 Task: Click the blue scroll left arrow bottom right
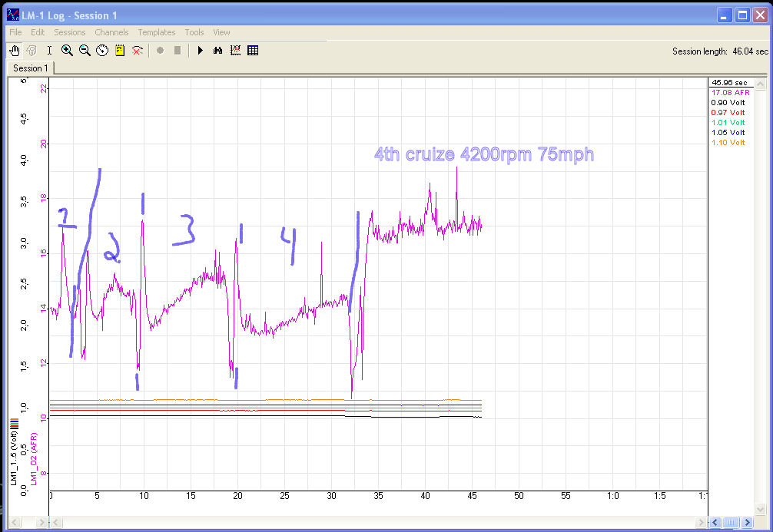point(715,522)
